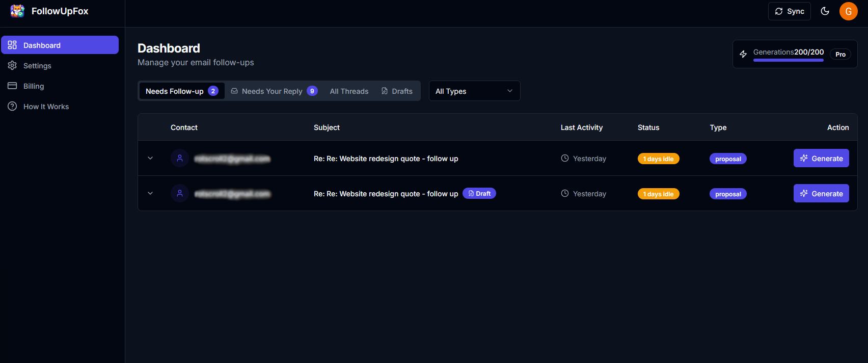Open Website redesign quote subject with Draft badge
The image size is (868, 363).
pyautogui.click(x=386, y=194)
